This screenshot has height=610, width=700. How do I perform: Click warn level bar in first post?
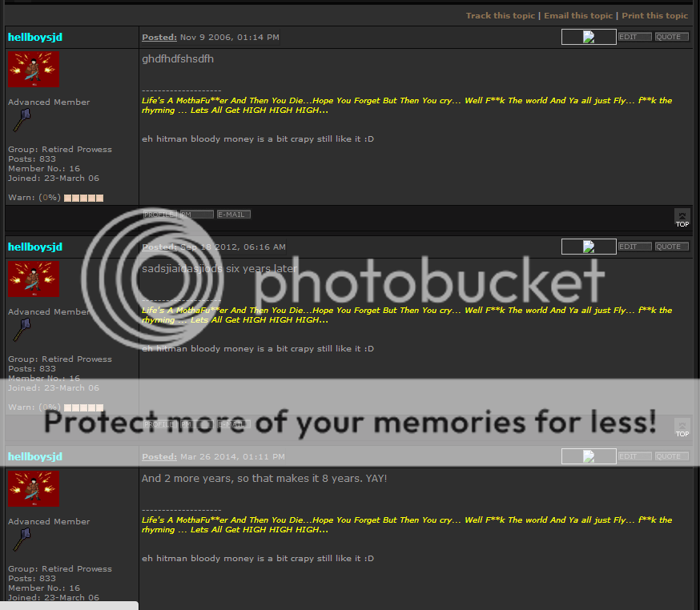(x=83, y=198)
